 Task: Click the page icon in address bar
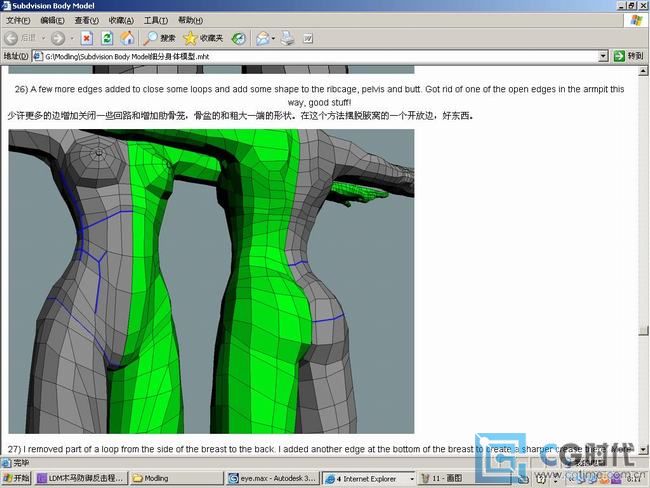38,56
